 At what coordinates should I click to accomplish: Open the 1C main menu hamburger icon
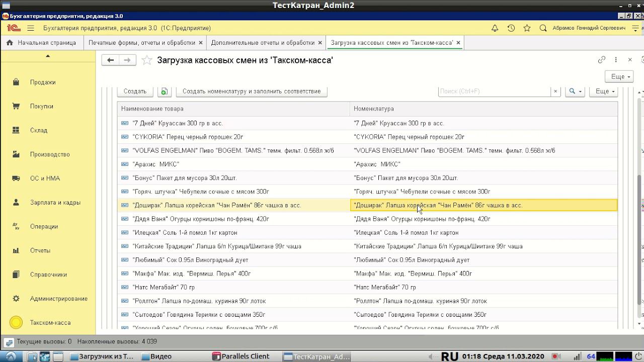31,28
